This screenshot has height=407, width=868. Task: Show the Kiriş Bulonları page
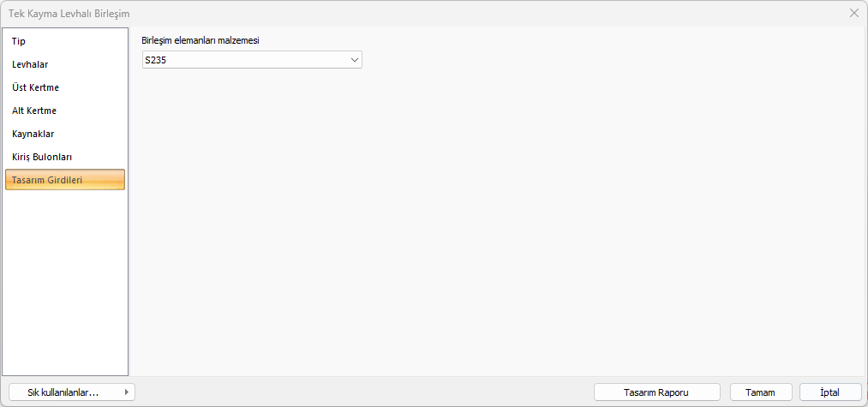pyautogui.click(x=42, y=157)
